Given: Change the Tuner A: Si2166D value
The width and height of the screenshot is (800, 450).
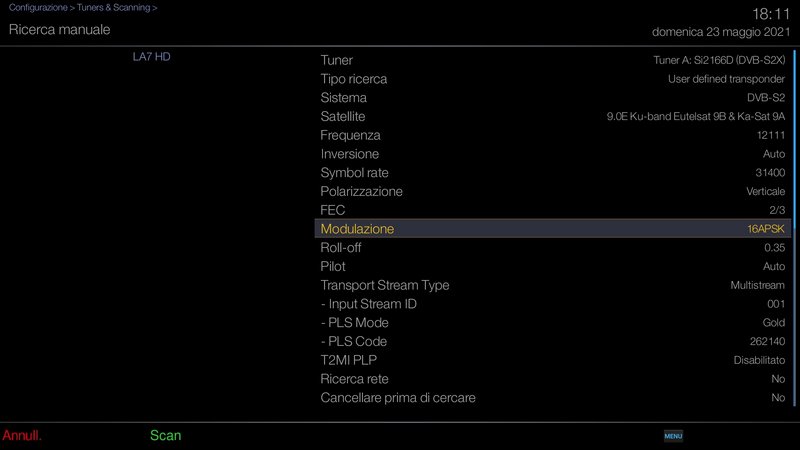Looking at the screenshot, I should [x=719, y=60].
